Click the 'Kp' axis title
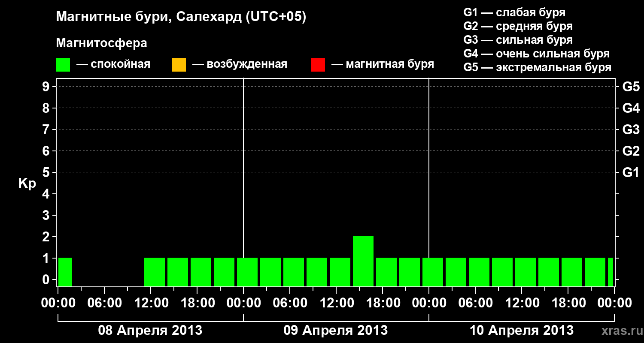This screenshot has height=343, width=644. click(27, 184)
